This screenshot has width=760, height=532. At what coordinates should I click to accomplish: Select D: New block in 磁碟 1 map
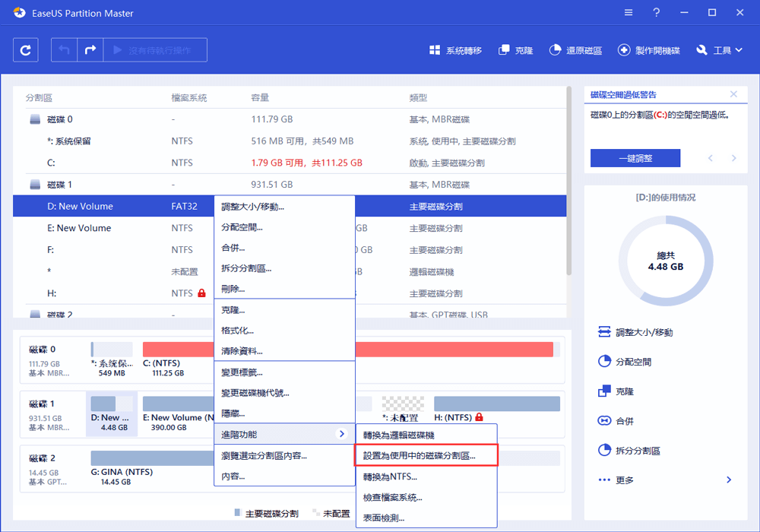112,413
